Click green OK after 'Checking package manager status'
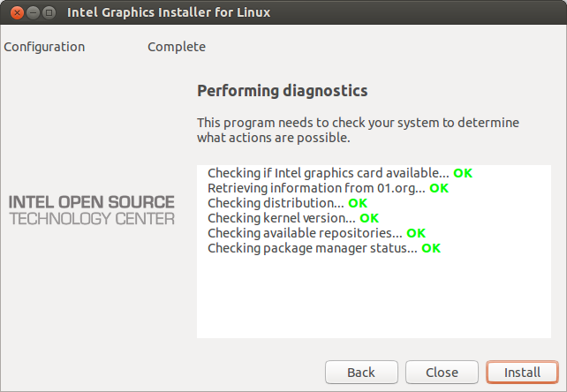The height and width of the screenshot is (392, 567). [x=431, y=248]
